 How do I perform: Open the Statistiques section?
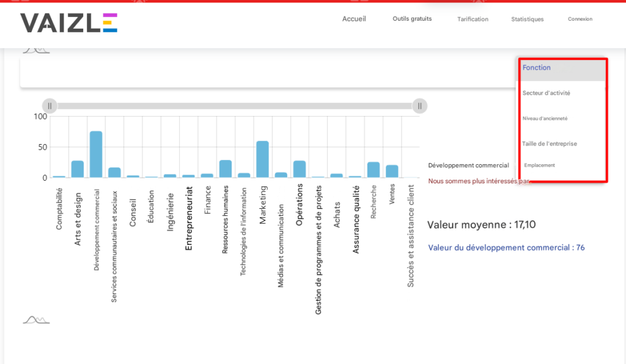[527, 19]
